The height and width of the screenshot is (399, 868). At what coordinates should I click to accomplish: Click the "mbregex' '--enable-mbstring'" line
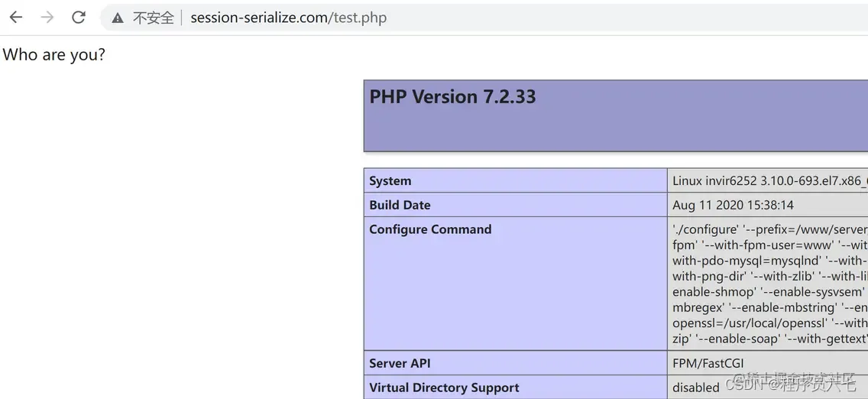(x=769, y=307)
